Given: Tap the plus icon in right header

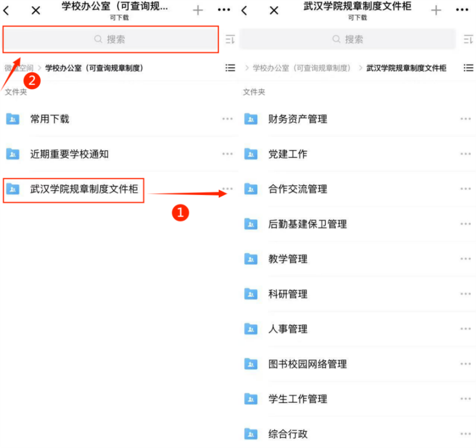Looking at the screenshot, I should [436, 10].
